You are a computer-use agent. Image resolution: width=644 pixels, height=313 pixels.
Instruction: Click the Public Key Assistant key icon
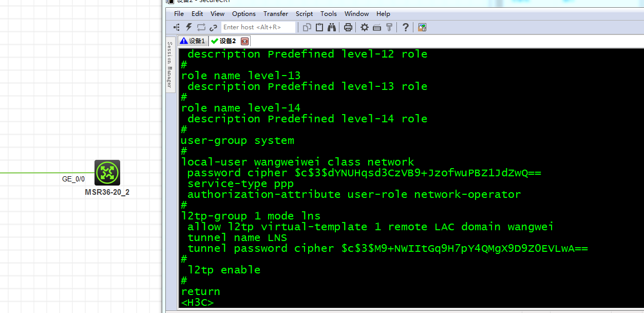[389, 27]
